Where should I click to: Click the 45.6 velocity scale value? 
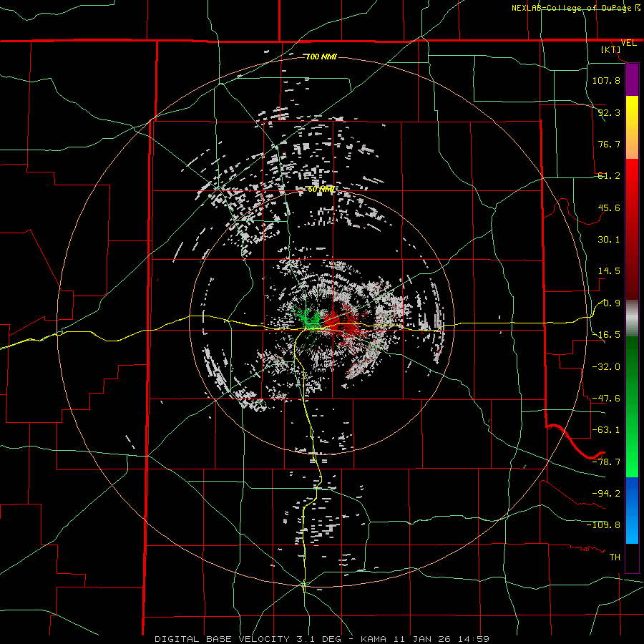[609, 208]
